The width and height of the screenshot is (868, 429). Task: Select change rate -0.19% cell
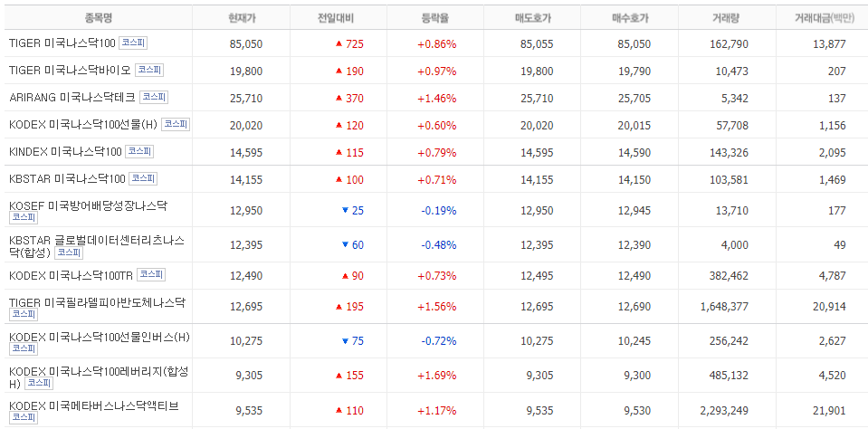[439, 211]
